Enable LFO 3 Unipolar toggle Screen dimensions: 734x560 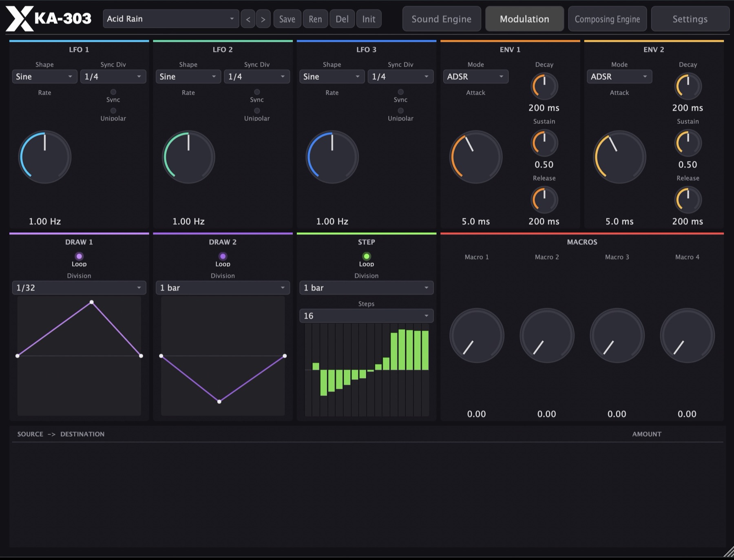click(x=400, y=111)
